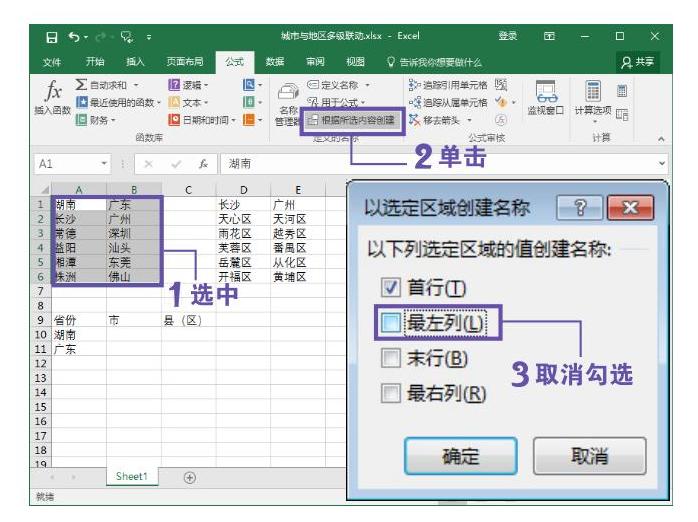Switch to the Insert (插入) tab

pyautogui.click(x=135, y=62)
